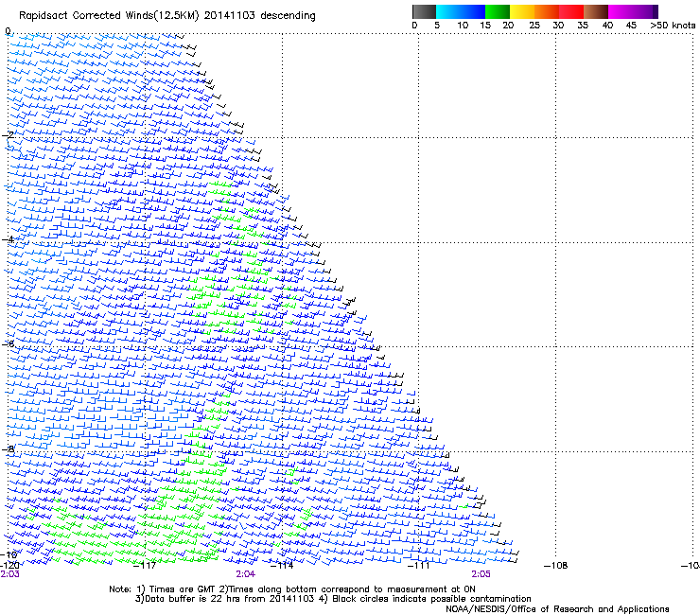Click the longitude label '-114' on bottom axis
The image size is (700, 615).
coord(282,566)
